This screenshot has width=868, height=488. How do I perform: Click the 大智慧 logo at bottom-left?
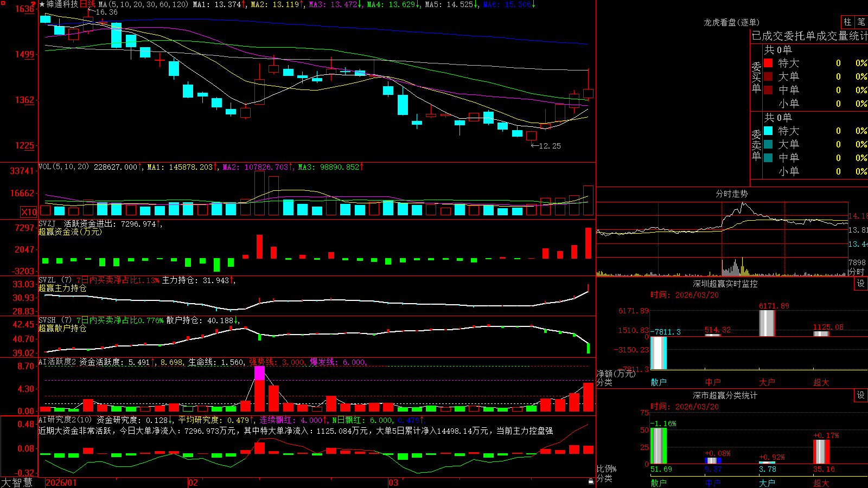pyautogui.click(x=17, y=483)
